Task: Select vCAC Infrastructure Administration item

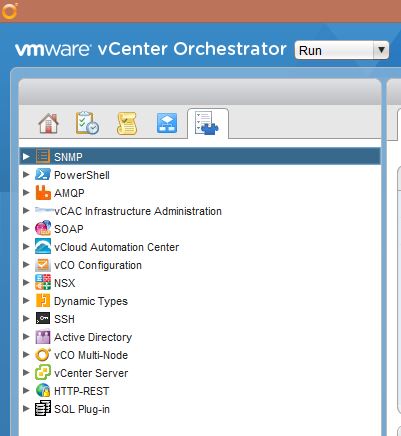Action: [x=138, y=211]
